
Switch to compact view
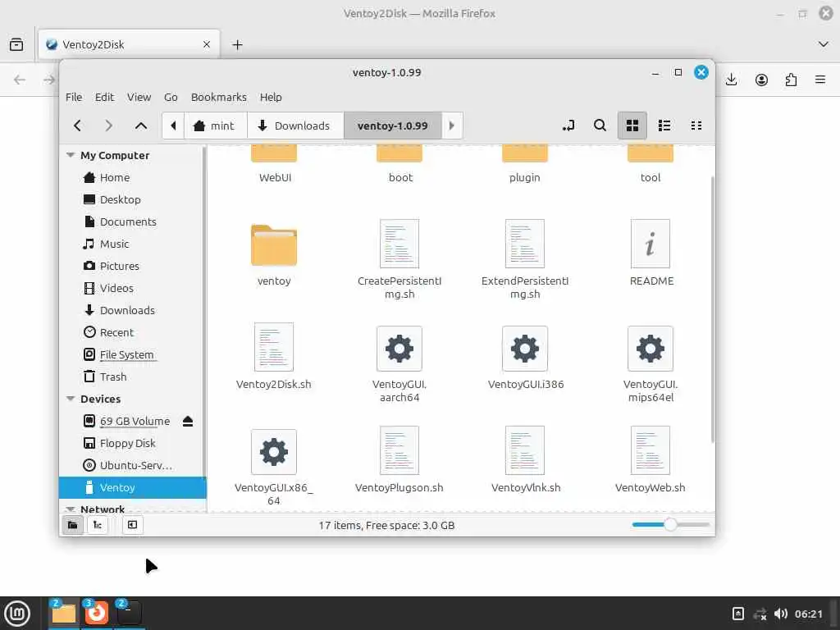point(696,126)
